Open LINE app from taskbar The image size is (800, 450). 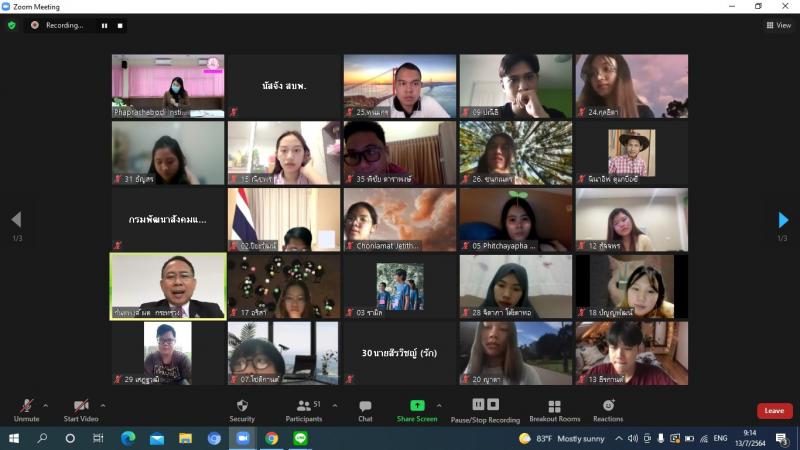click(x=300, y=438)
